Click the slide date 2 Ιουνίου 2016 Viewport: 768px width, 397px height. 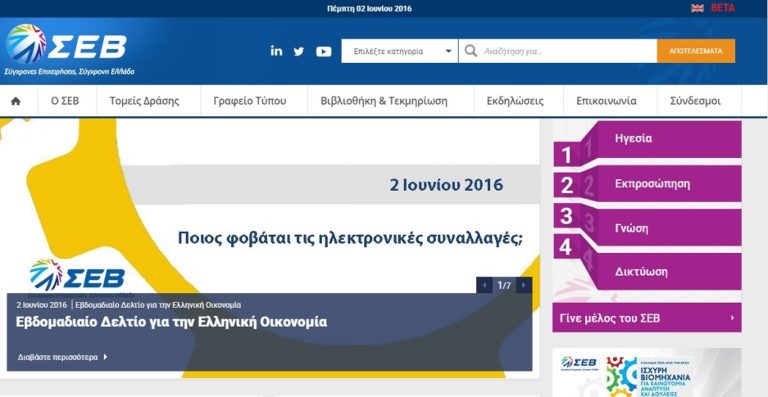(x=446, y=185)
